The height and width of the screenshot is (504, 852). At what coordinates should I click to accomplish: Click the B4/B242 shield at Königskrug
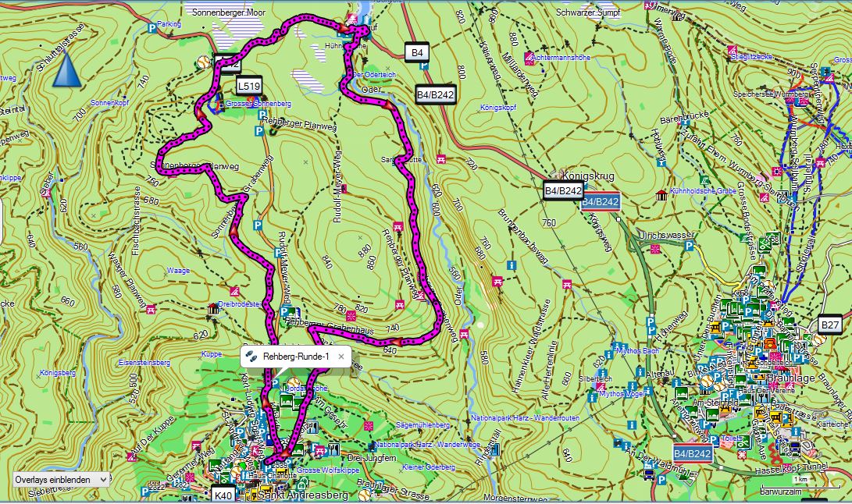(x=563, y=190)
